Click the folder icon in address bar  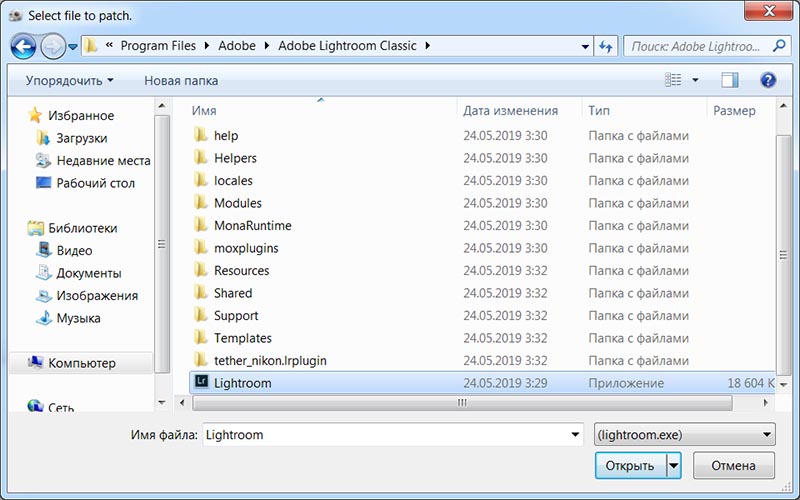point(91,46)
